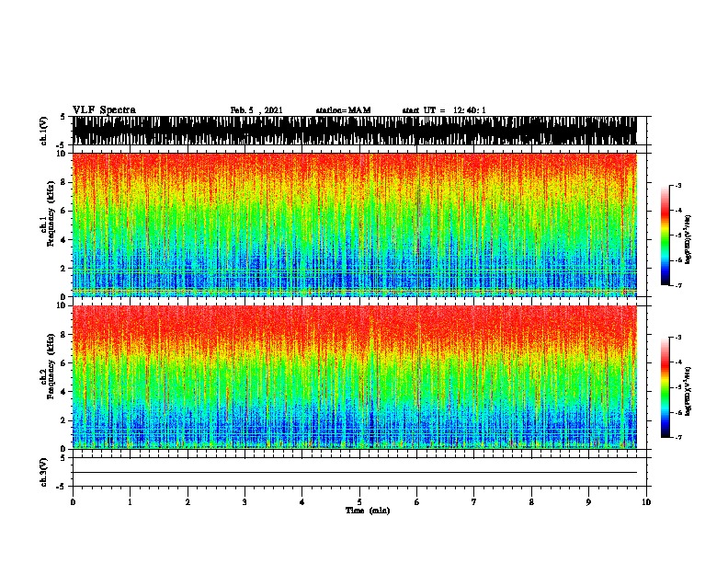Click the "station=MAM" header label
728x563 pixels.
[x=343, y=110]
